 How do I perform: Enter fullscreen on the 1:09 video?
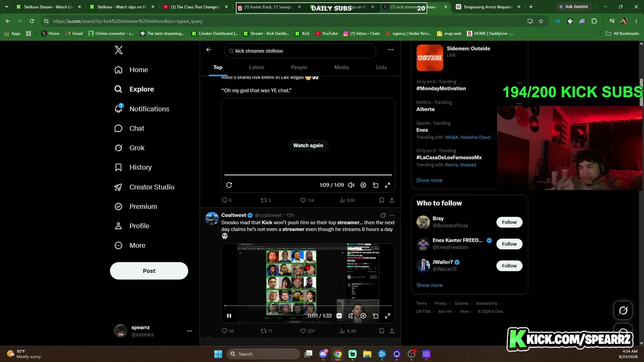(387, 185)
